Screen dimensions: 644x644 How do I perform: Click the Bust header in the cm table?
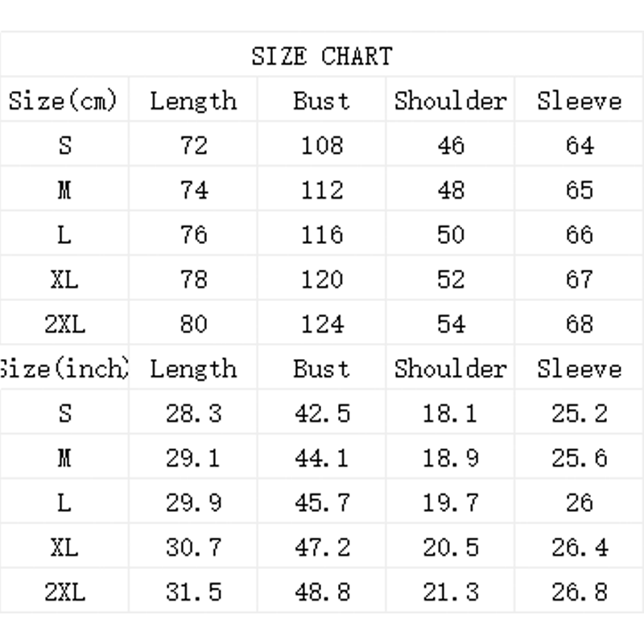pyautogui.click(x=321, y=101)
